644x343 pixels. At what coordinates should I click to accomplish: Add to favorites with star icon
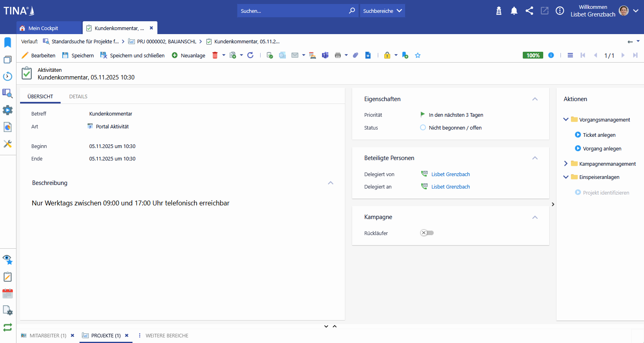418,55
